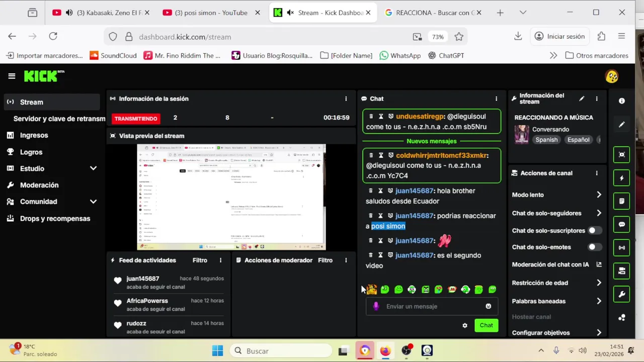Open the Información del stream options menu

click(x=597, y=99)
